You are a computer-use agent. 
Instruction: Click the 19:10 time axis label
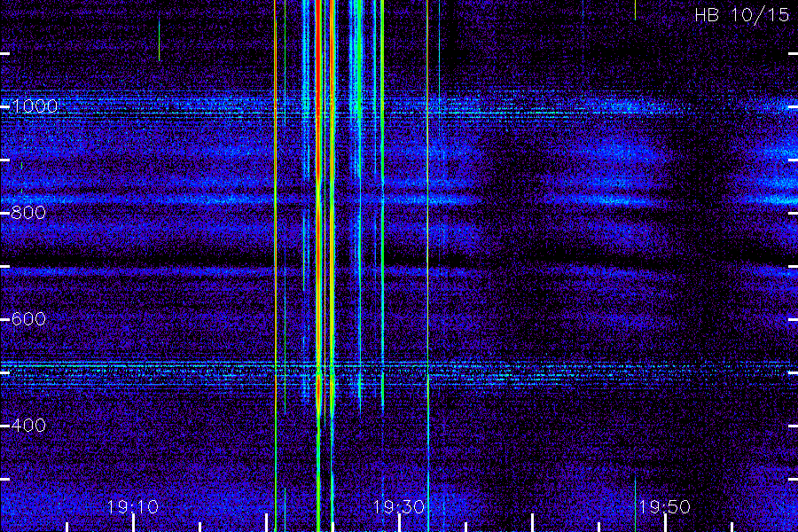point(133,506)
